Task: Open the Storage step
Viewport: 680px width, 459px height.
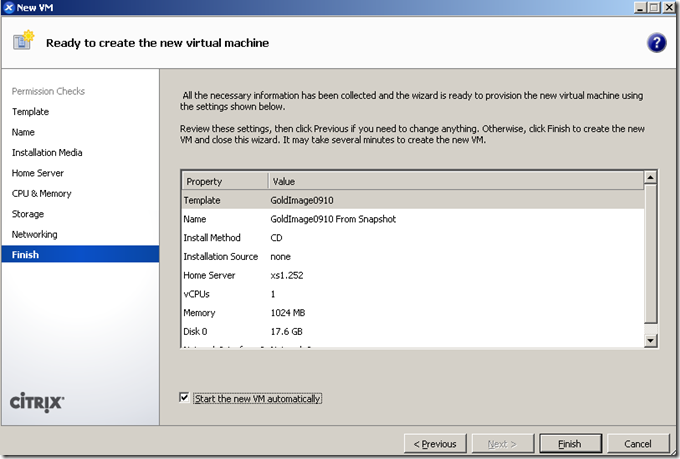Action: pyautogui.click(x=28, y=213)
